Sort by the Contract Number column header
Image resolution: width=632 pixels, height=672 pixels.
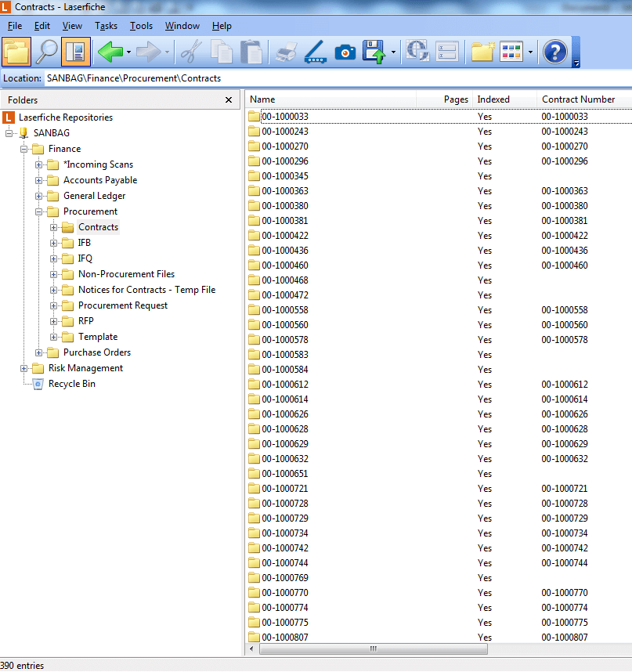click(x=584, y=99)
